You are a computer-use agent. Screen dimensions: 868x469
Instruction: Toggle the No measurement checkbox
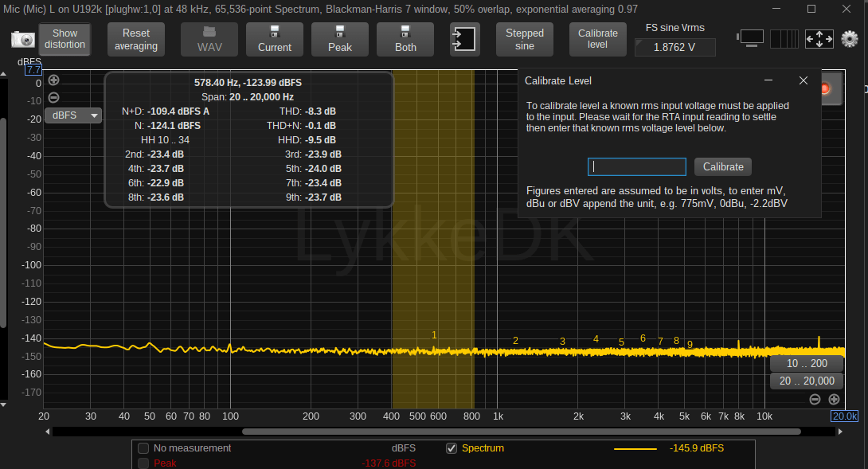143,448
